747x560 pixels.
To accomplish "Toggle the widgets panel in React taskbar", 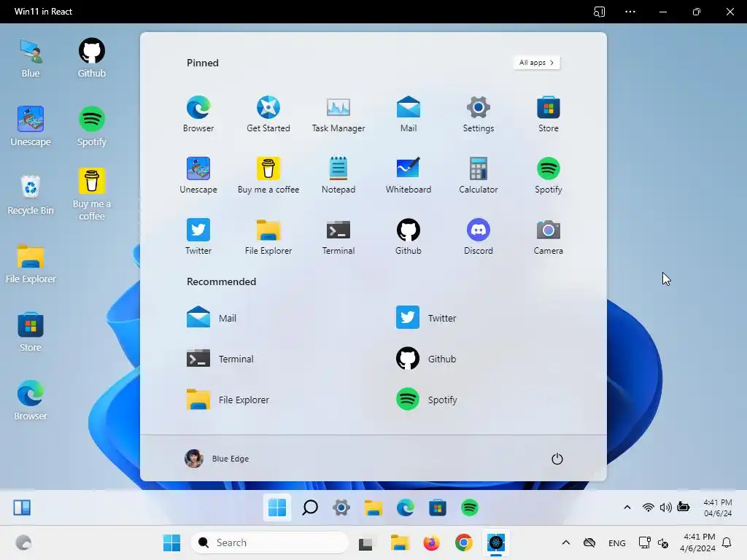I will point(22,507).
